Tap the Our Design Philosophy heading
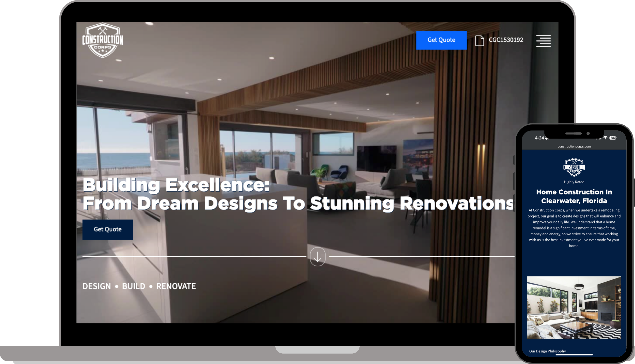Screen dimensions: 635x364 (547, 351)
